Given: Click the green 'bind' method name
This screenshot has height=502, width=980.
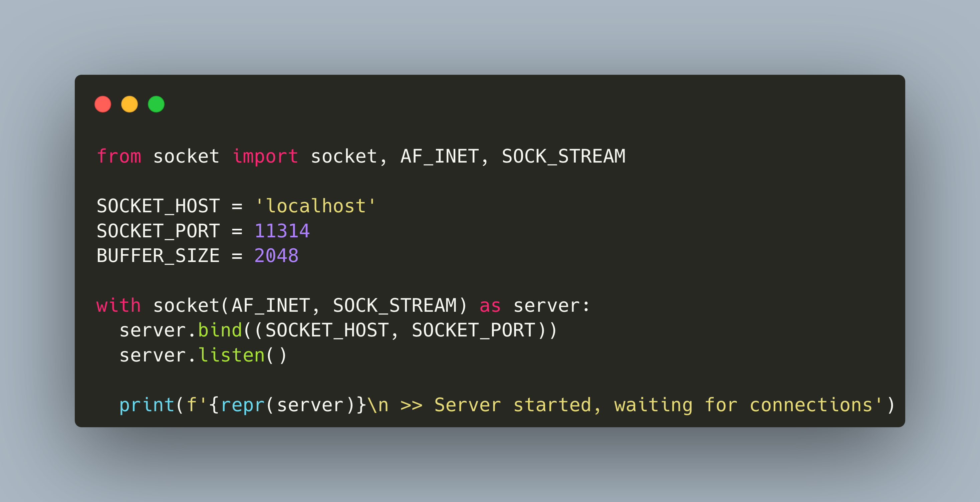Looking at the screenshot, I should pos(220,330).
